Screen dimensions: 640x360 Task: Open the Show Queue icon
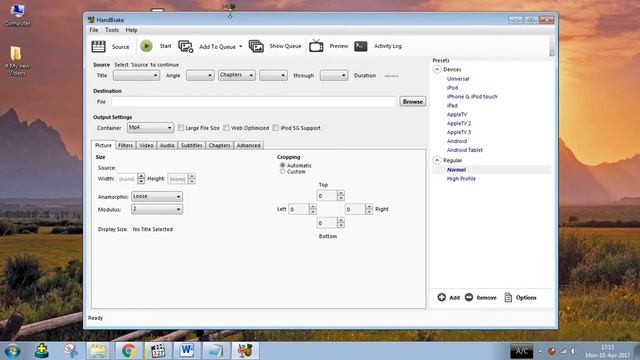(x=256, y=46)
